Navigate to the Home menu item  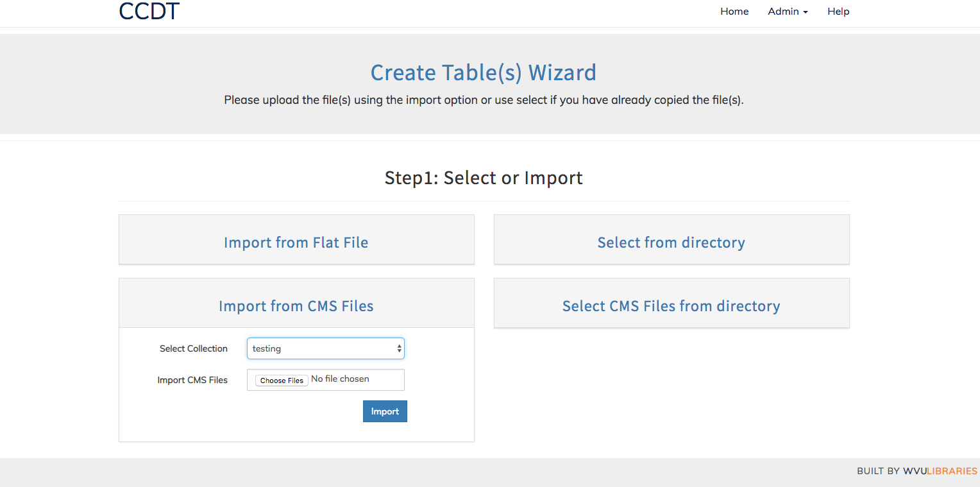click(x=734, y=11)
